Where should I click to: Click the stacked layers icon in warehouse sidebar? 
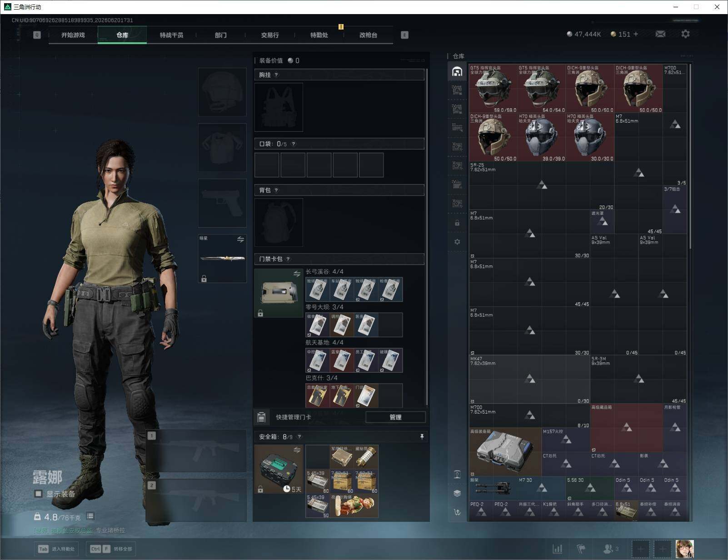[457, 493]
